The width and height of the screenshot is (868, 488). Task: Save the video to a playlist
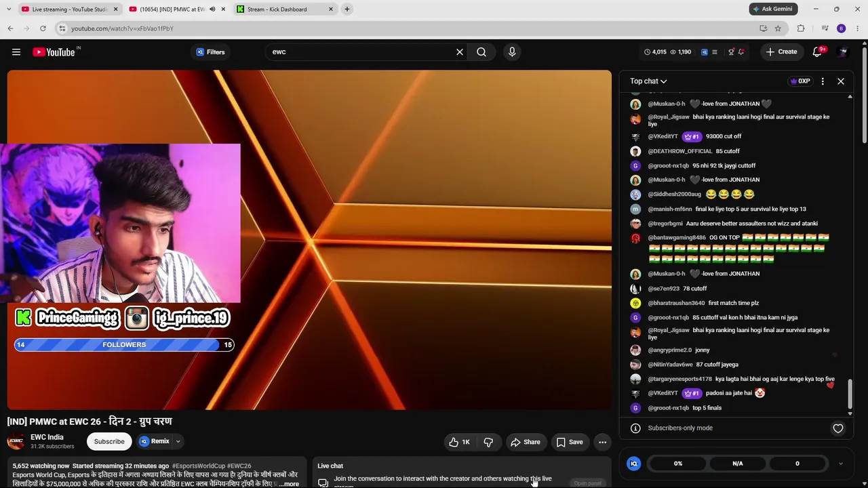570,442
